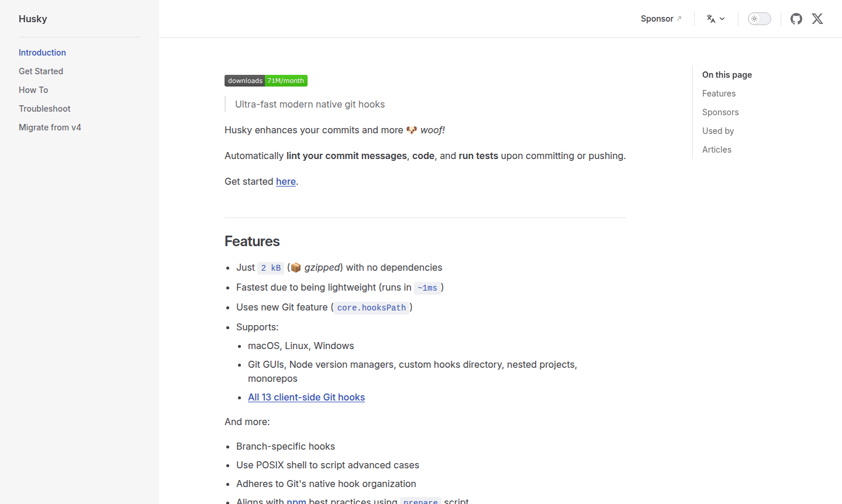
Task: Jump to Articles in page outline
Action: point(716,150)
